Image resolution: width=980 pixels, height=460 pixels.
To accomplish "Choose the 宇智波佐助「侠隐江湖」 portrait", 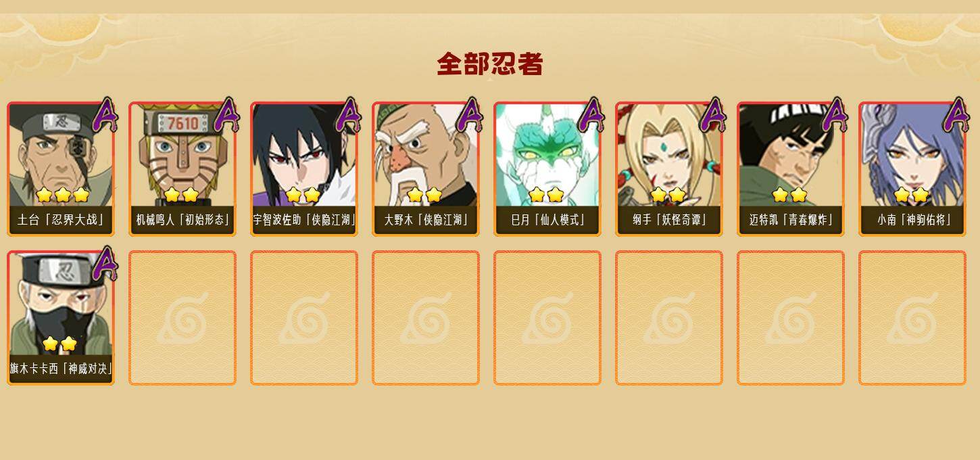I will [x=304, y=169].
